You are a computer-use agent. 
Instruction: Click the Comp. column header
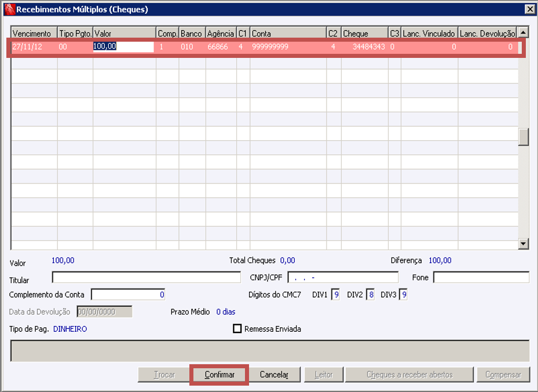point(167,33)
